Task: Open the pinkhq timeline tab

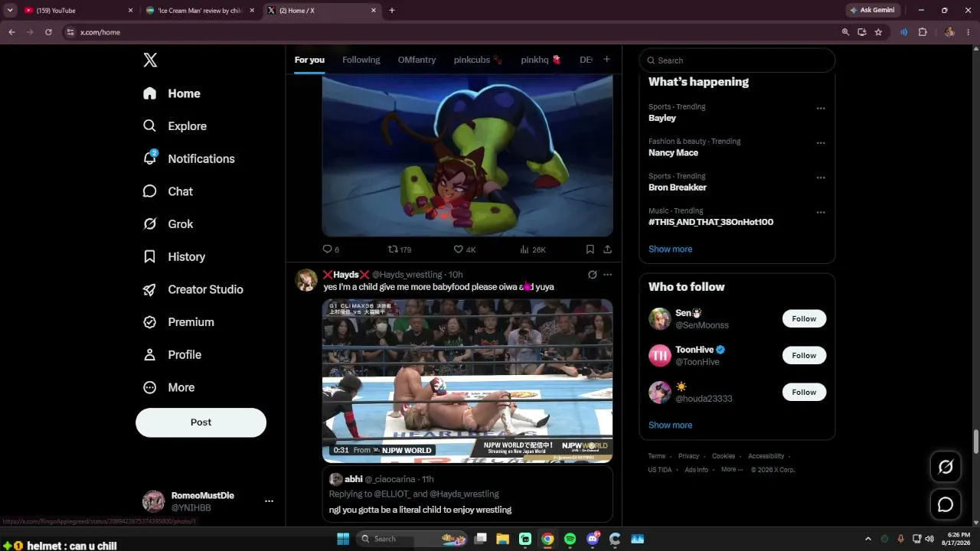Action: click(541, 60)
